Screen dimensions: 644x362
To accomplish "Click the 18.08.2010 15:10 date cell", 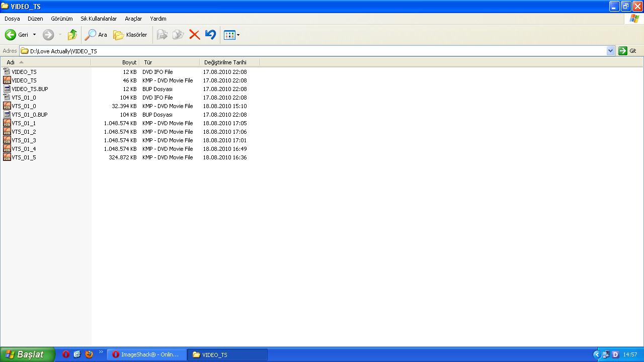I will click(x=225, y=106).
